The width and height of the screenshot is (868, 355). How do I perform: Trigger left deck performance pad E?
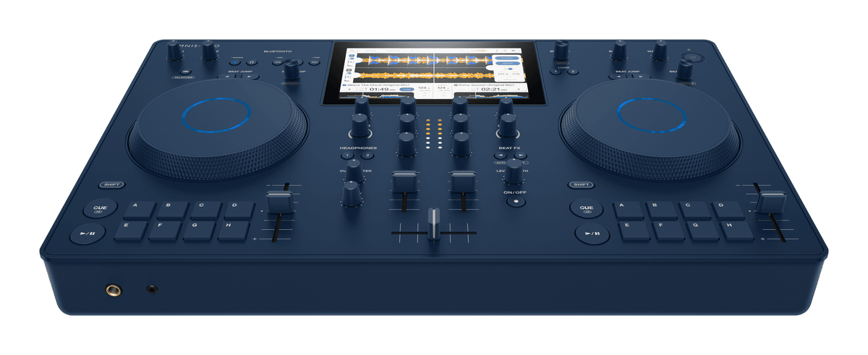point(130,231)
